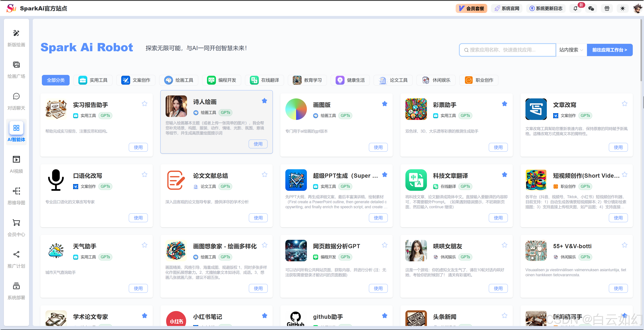Select the 绘画工具 category tab
Image resolution: width=644 pixels, height=330 pixels.
point(179,80)
